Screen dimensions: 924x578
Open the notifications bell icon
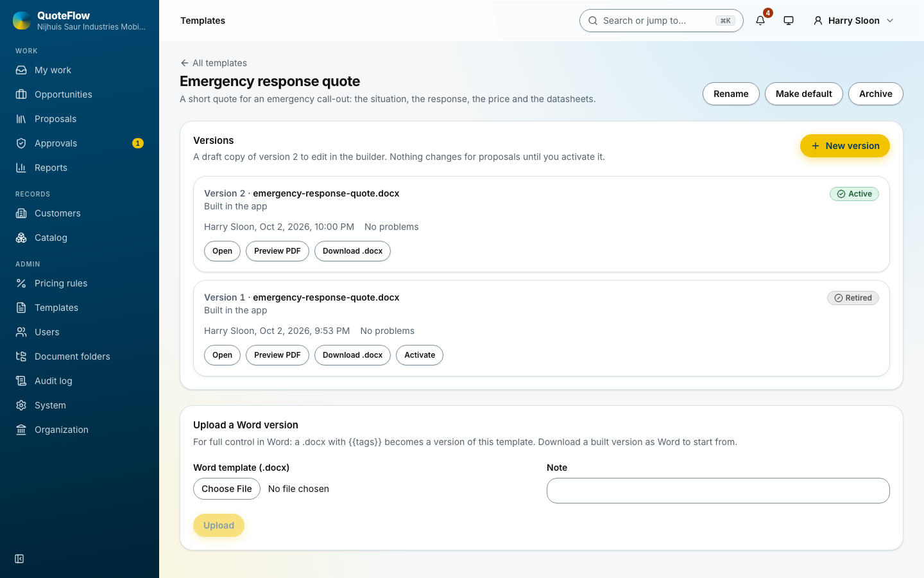coord(760,21)
